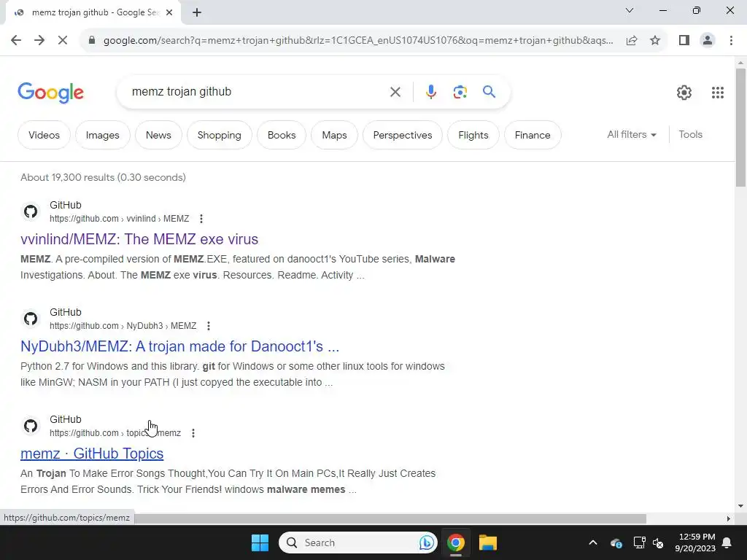Open memz · GitHub Topics result

click(92, 454)
